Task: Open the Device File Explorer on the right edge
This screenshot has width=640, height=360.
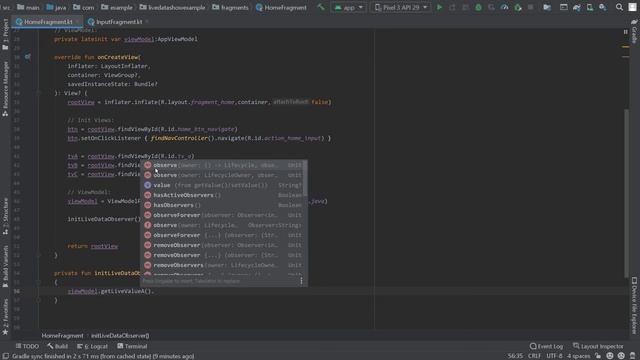Action: point(634,305)
